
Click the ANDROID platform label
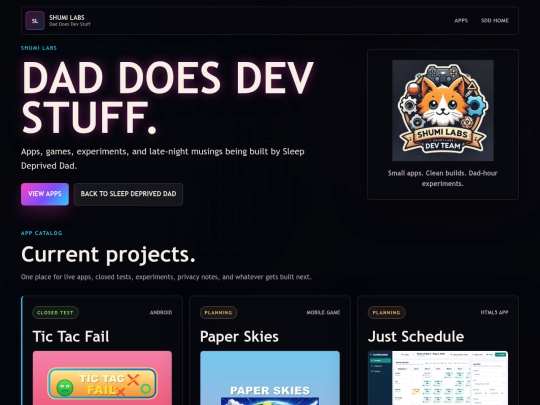161,312
